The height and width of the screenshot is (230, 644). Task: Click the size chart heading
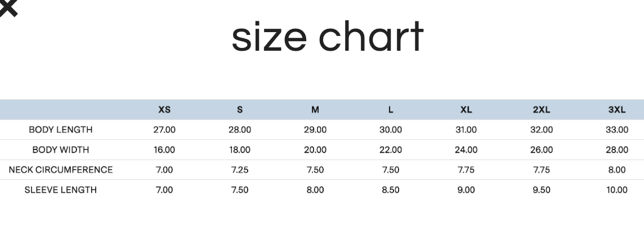pos(327,37)
